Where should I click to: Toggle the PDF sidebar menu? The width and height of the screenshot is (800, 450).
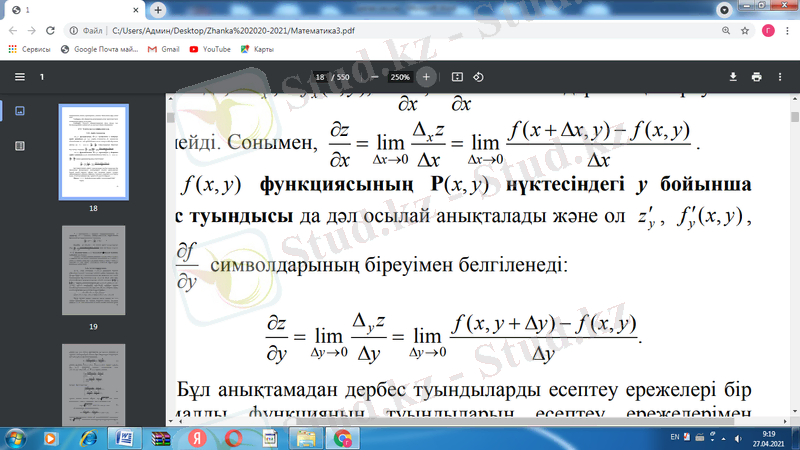(x=20, y=77)
